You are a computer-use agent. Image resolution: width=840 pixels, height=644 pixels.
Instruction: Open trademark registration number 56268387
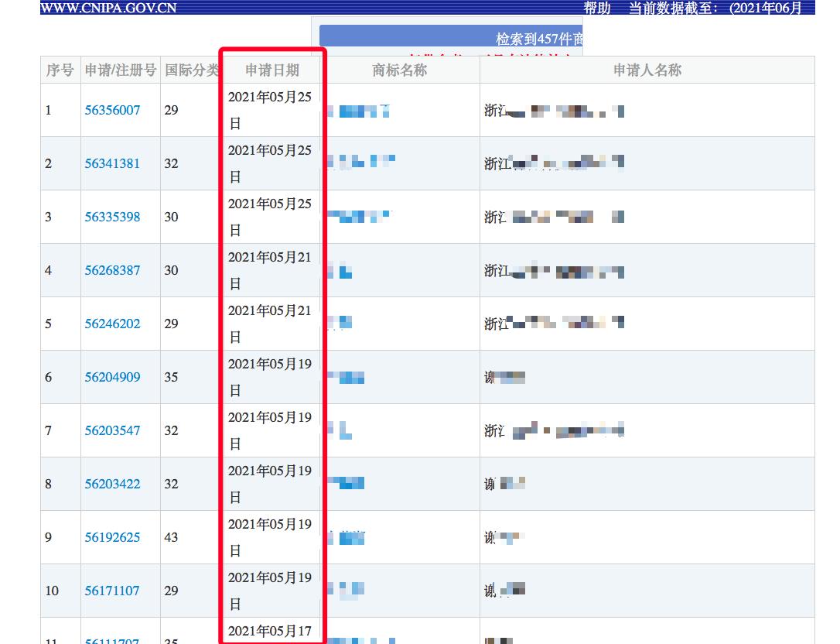pyautogui.click(x=112, y=270)
